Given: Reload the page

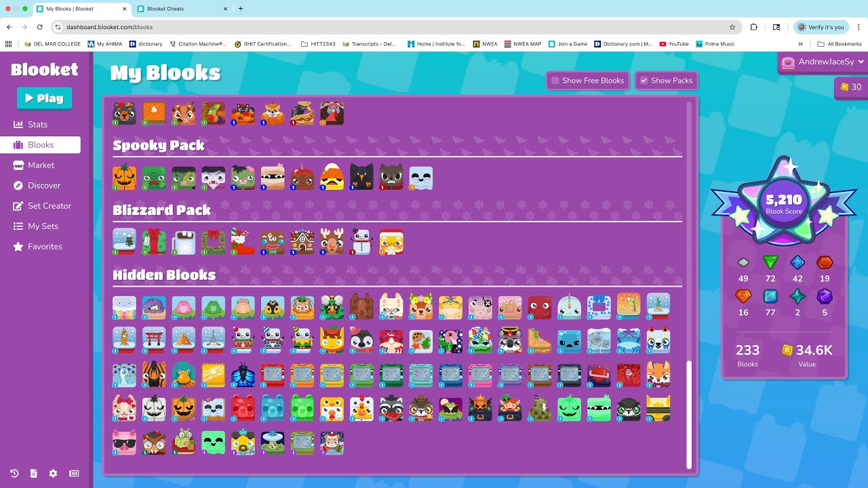Looking at the screenshot, I should pyautogui.click(x=40, y=27).
